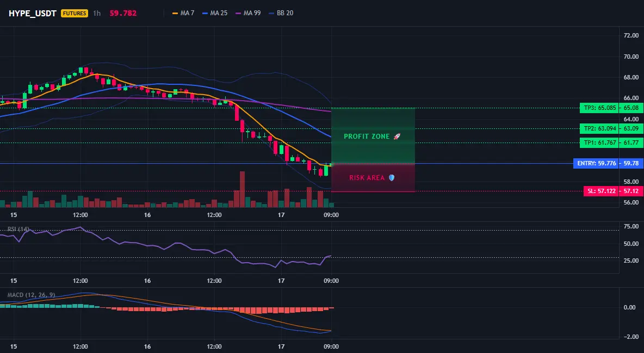The image size is (644, 353).
Task: Select the 1h timeframe label
Action: (96, 13)
